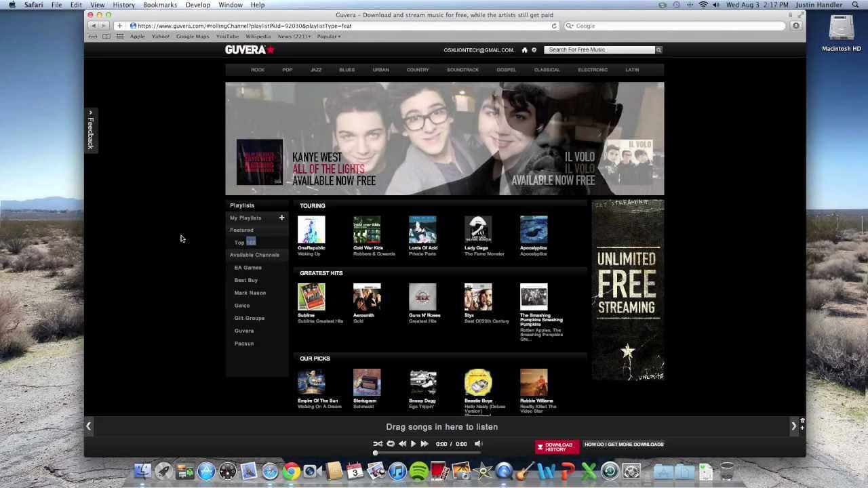The height and width of the screenshot is (488, 868).
Task: Open the Mark Nason channel
Action: (250, 293)
